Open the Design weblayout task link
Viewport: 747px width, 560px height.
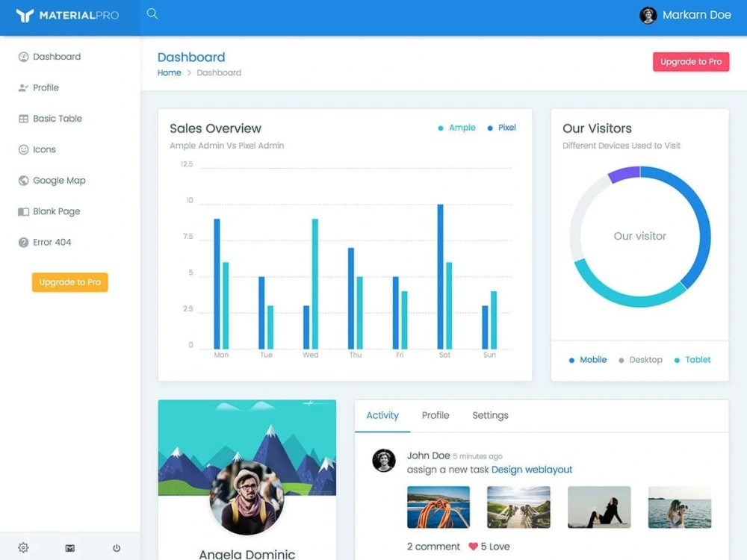(x=532, y=470)
